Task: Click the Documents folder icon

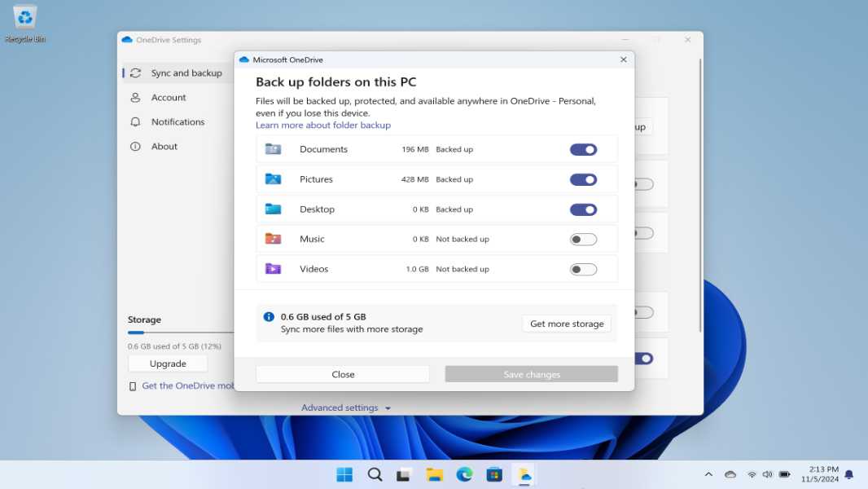Action: pos(273,149)
